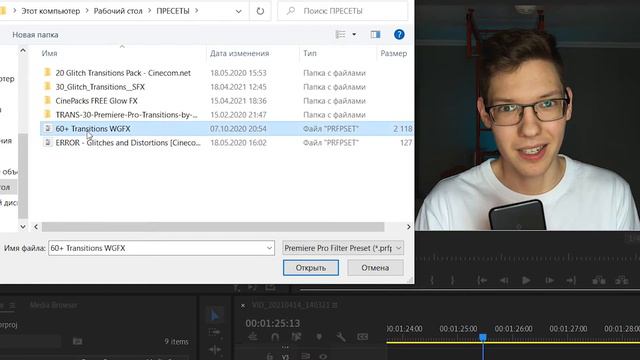Toggle V1 track output eye
The image size is (640, 360).
(x=323, y=357)
